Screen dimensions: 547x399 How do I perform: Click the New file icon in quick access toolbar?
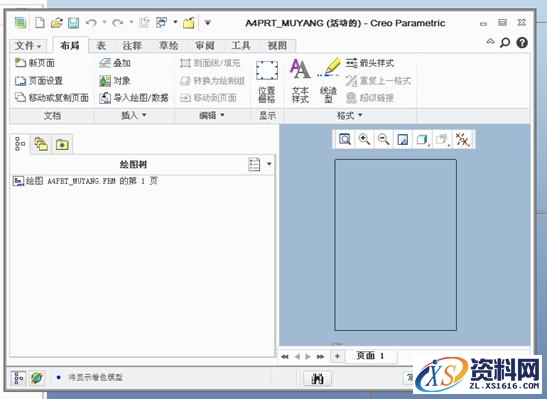click(40, 23)
